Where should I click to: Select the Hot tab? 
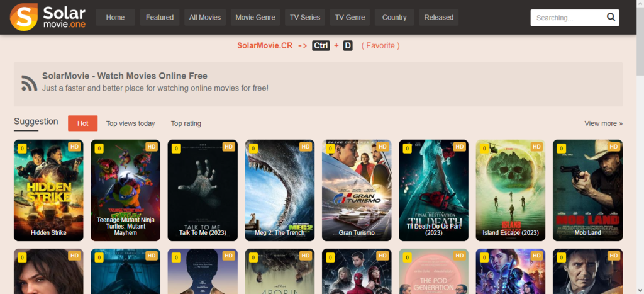(x=82, y=123)
